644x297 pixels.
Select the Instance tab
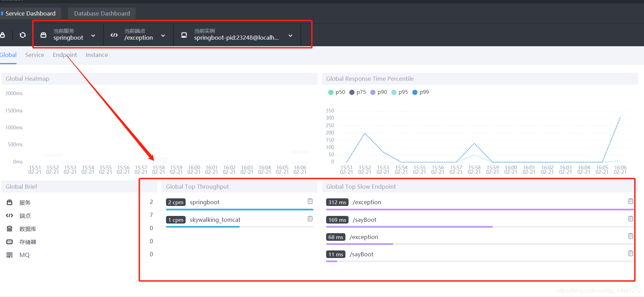click(97, 55)
